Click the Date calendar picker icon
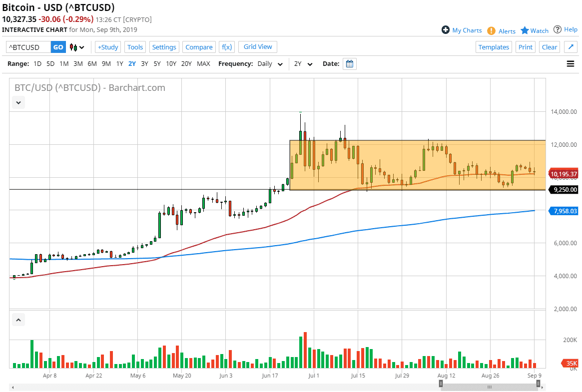 [x=350, y=64]
